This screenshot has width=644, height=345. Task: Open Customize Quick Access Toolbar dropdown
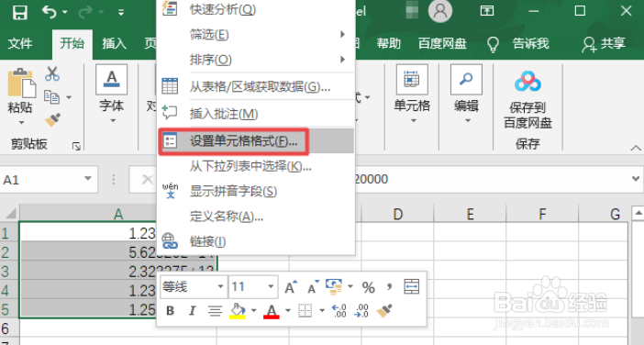click(x=121, y=13)
